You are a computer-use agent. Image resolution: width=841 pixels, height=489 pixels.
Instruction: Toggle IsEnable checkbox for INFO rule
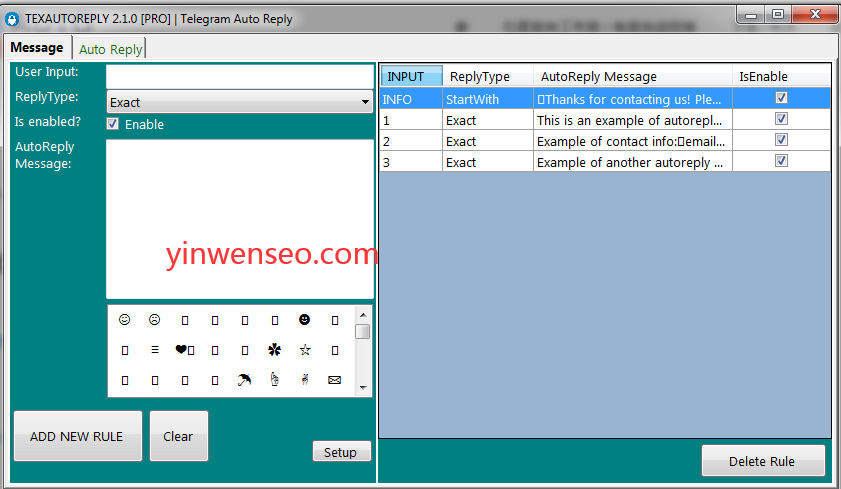pos(781,98)
